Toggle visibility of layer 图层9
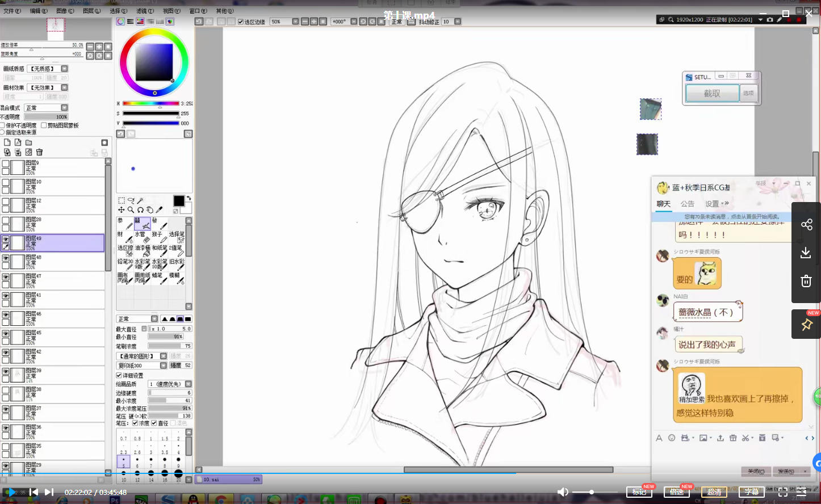 point(6,163)
